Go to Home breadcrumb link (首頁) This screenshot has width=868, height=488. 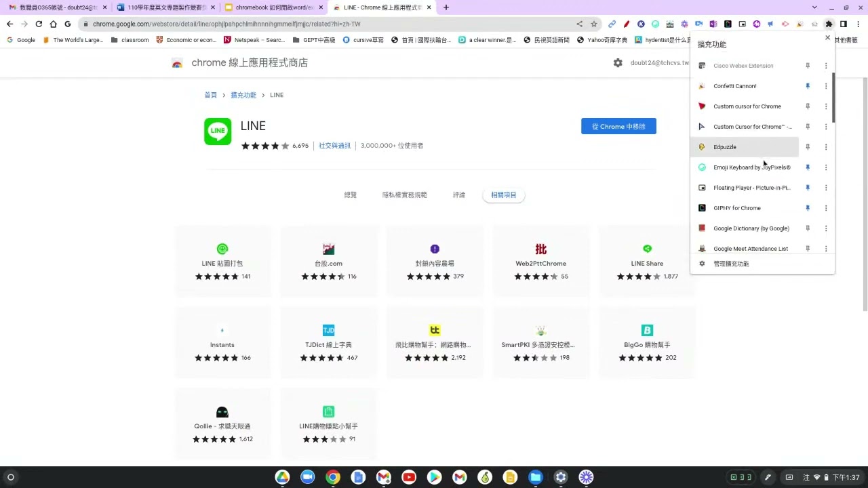(x=211, y=95)
